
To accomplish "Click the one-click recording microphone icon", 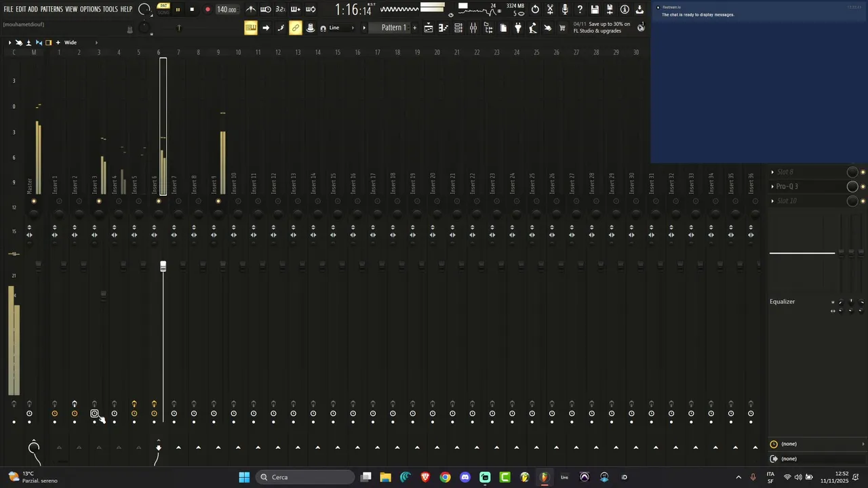I will click(565, 9).
